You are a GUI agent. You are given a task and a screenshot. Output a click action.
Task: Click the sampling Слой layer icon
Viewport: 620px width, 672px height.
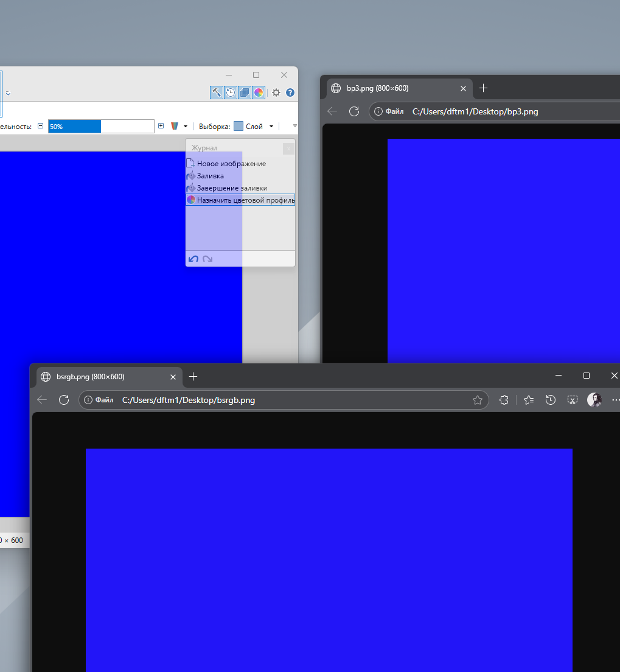click(239, 126)
